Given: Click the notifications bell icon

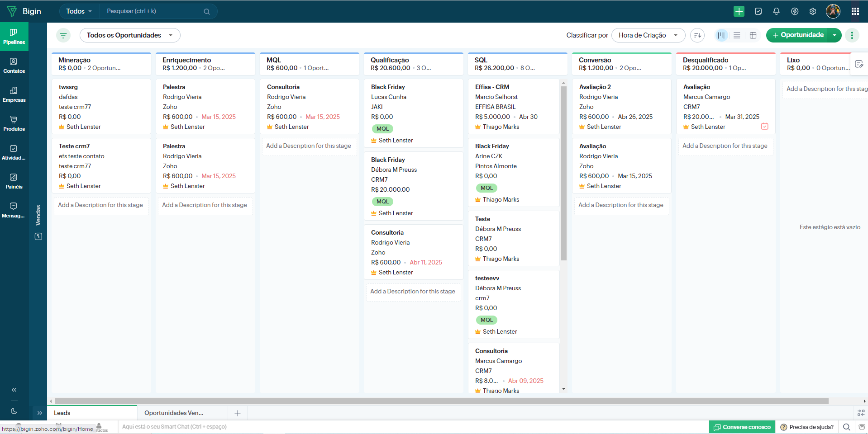Looking at the screenshot, I should pos(776,11).
